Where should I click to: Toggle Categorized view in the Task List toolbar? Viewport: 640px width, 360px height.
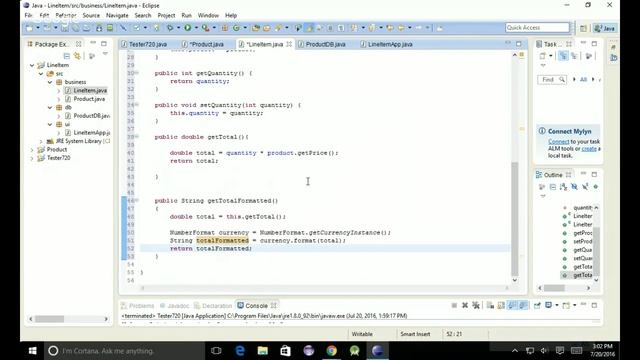pos(563,56)
